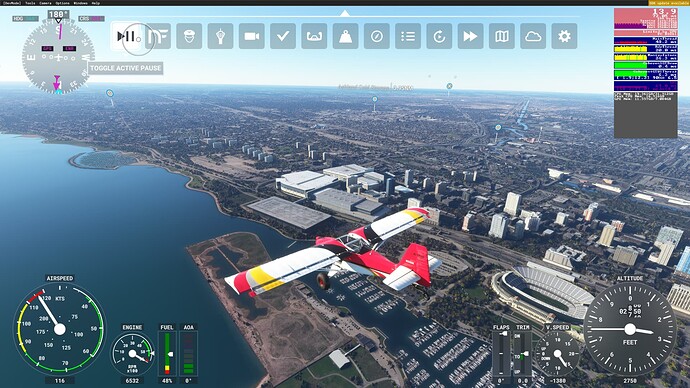Open the Help menu

pos(95,3)
